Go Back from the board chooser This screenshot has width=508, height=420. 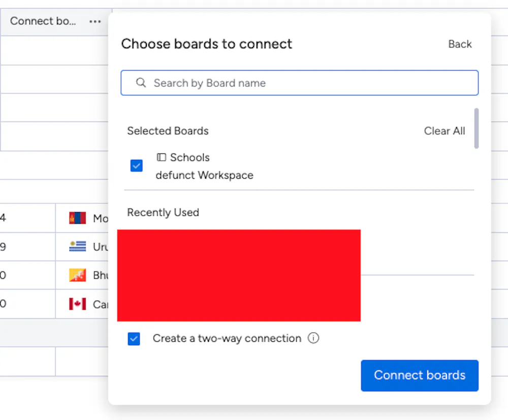(460, 44)
